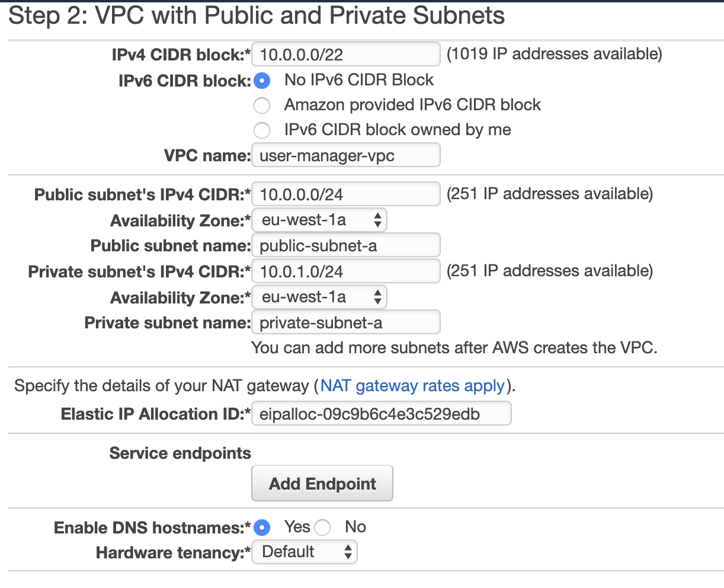Click the private subnet's IPv4 CIDR field
The image size is (724, 588).
click(346, 271)
